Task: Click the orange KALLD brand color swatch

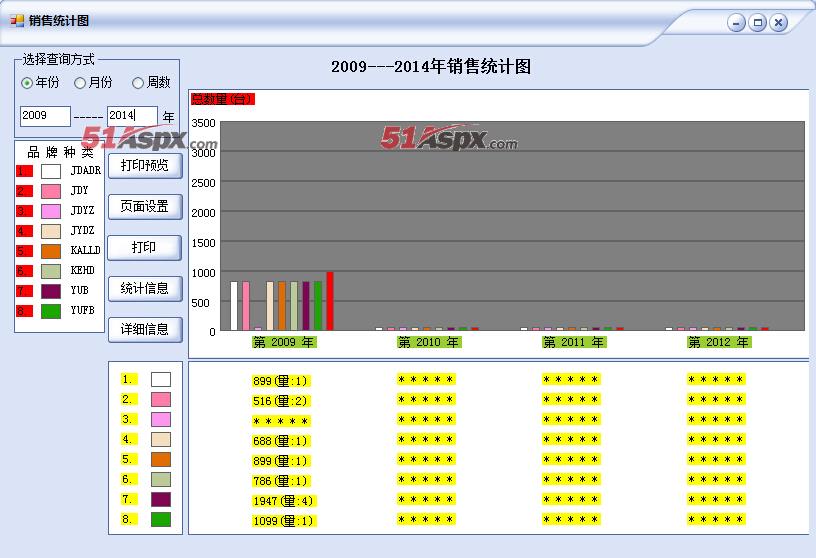Action: coord(51,251)
